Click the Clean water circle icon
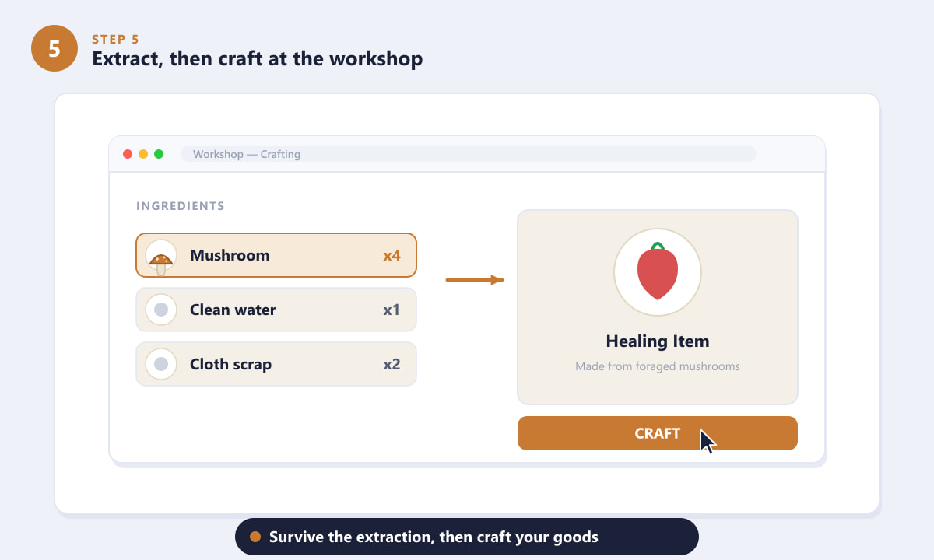Viewport: 934px width, 560px height. pos(161,310)
